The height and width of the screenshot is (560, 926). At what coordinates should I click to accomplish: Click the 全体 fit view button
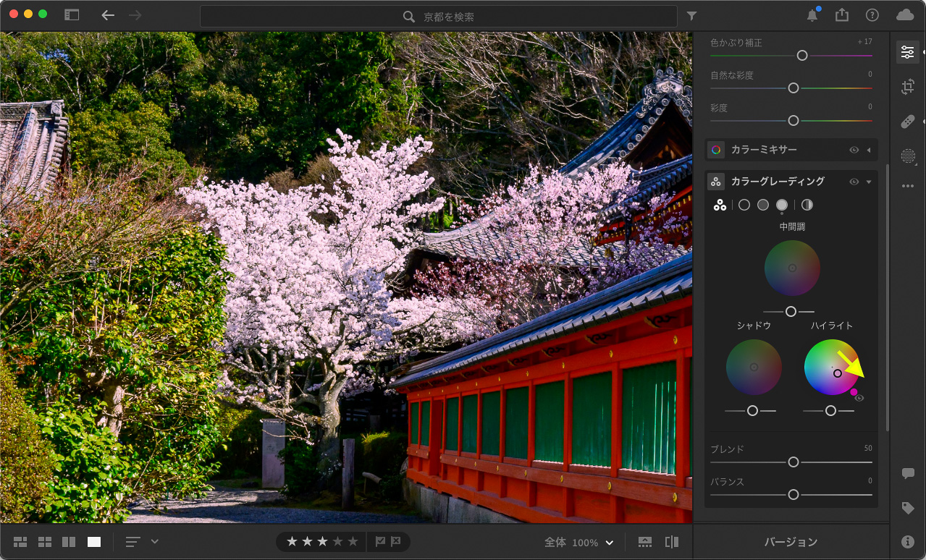555,543
